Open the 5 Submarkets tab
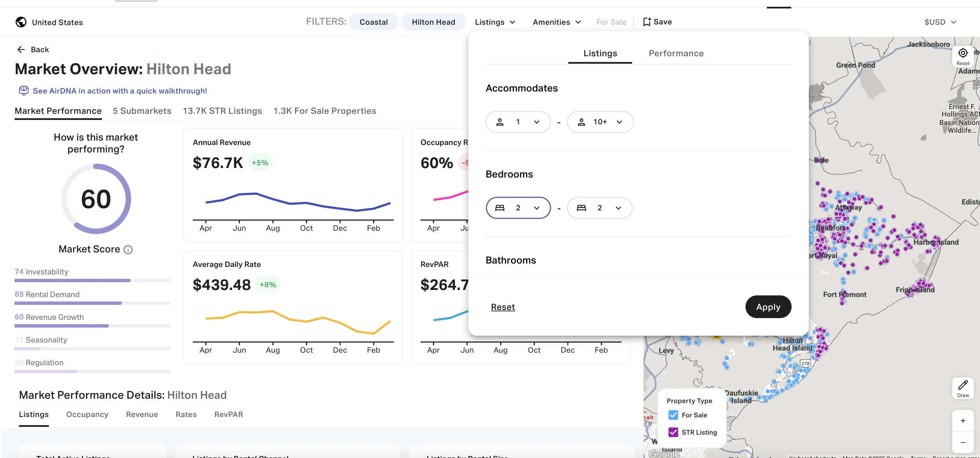 142,111
